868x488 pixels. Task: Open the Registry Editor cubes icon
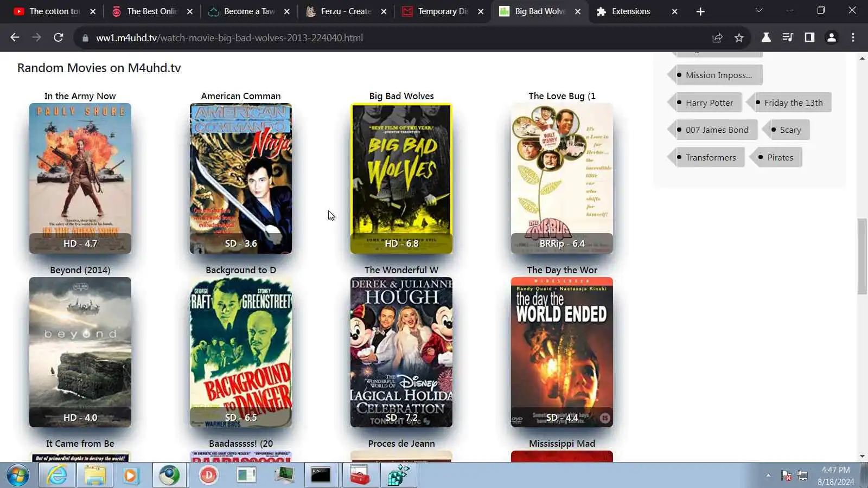(x=399, y=476)
